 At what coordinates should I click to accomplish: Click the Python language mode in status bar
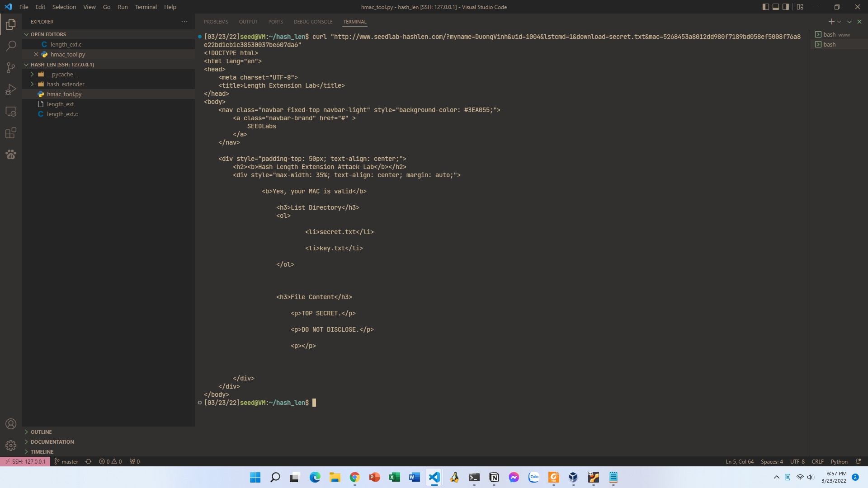pyautogui.click(x=839, y=461)
